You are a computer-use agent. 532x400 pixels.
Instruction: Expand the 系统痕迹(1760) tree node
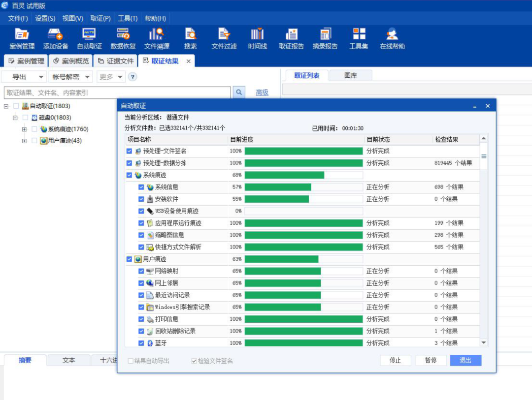pyautogui.click(x=24, y=129)
